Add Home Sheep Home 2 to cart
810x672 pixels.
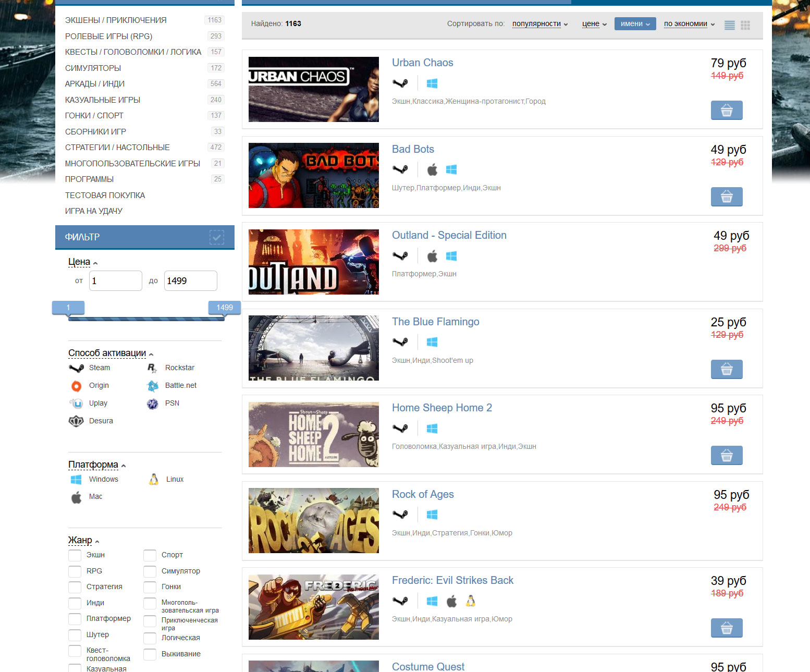(x=727, y=455)
